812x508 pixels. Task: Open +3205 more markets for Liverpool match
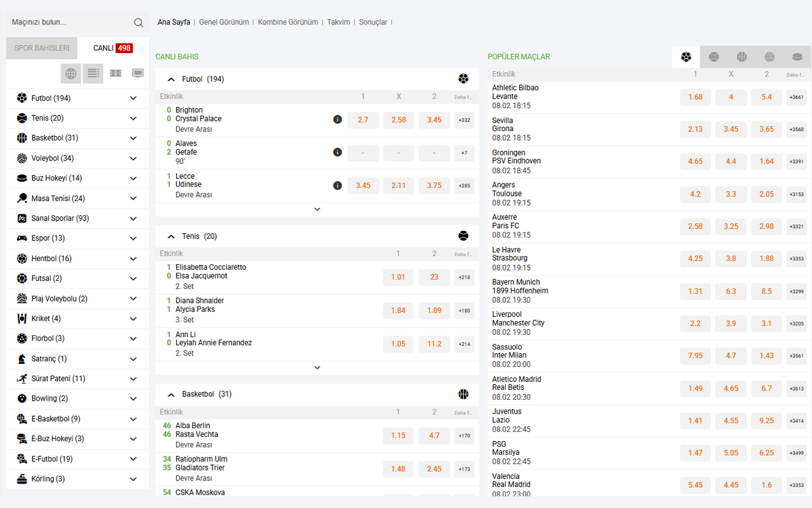[796, 324]
